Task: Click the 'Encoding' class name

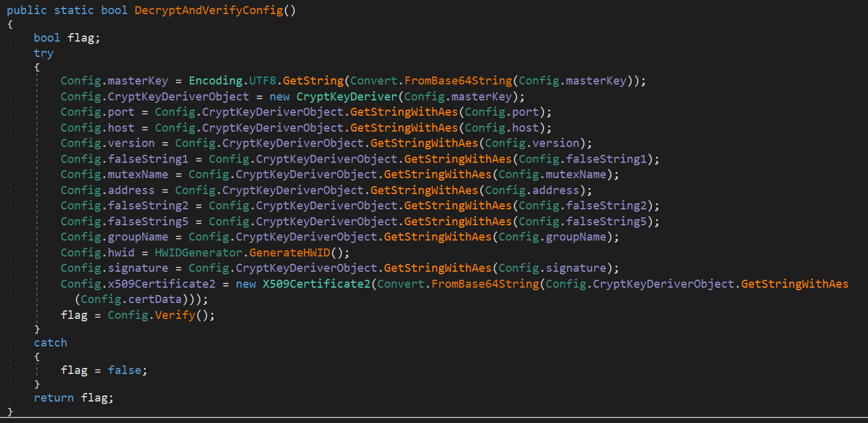Action: pos(215,81)
